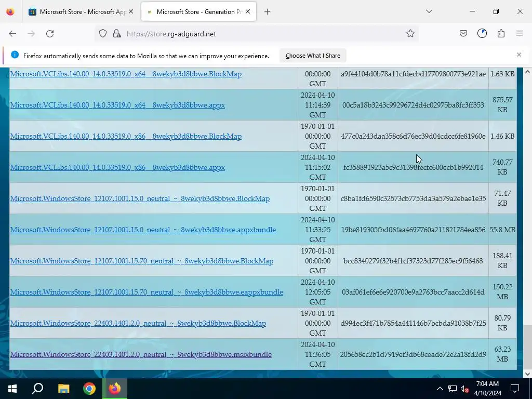This screenshot has height=399, width=532.
Task: Close the Microsoft Store - Microsoft Apps tab
Action: tap(131, 11)
